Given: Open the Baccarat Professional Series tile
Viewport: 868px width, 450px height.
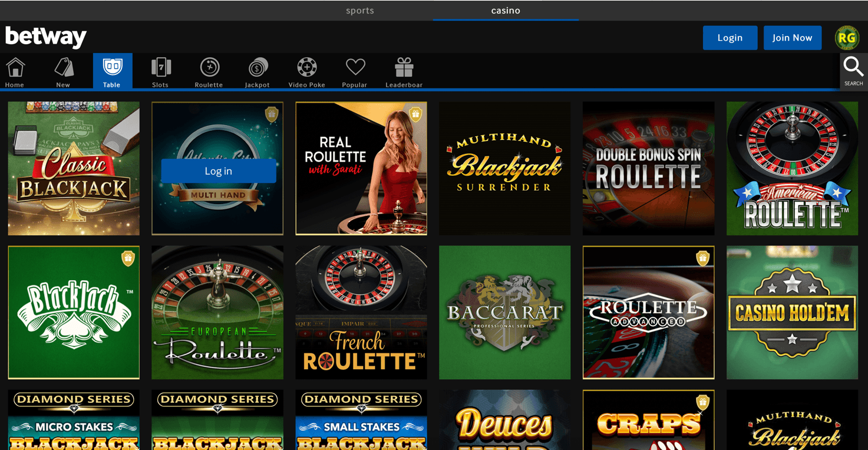Looking at the screenshot, I should click(x=504, y=312).
